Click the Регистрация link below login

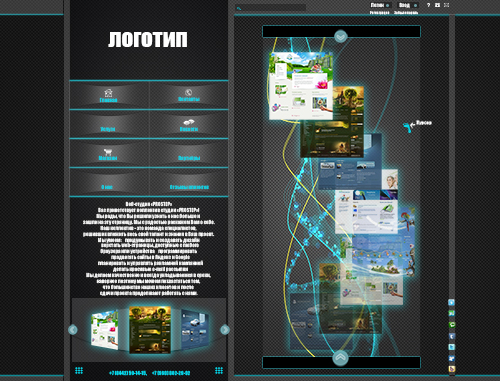(379, 13)
